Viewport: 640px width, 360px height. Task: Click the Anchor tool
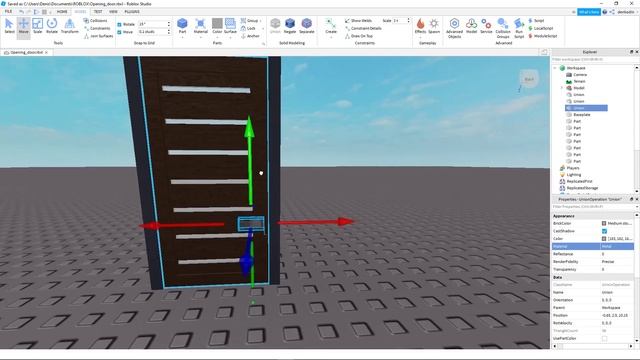tap(250, 36)
